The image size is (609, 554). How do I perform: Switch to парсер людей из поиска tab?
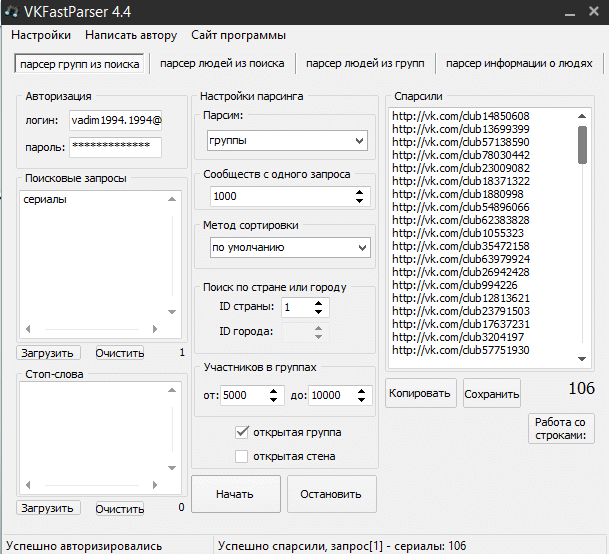click(222, 63)
